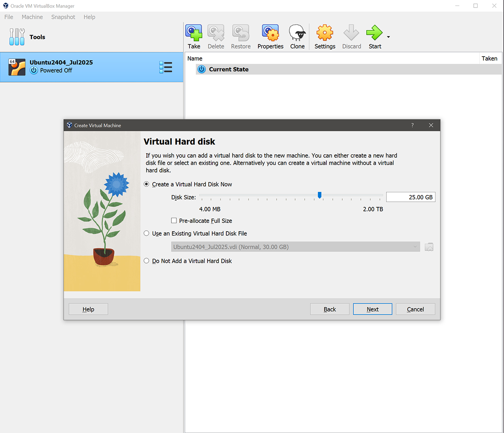The width and height of the screenshot is (504, 433).
Task: Enable Pre-allocate Full Size checkbox
Action: tap(174, 221)
